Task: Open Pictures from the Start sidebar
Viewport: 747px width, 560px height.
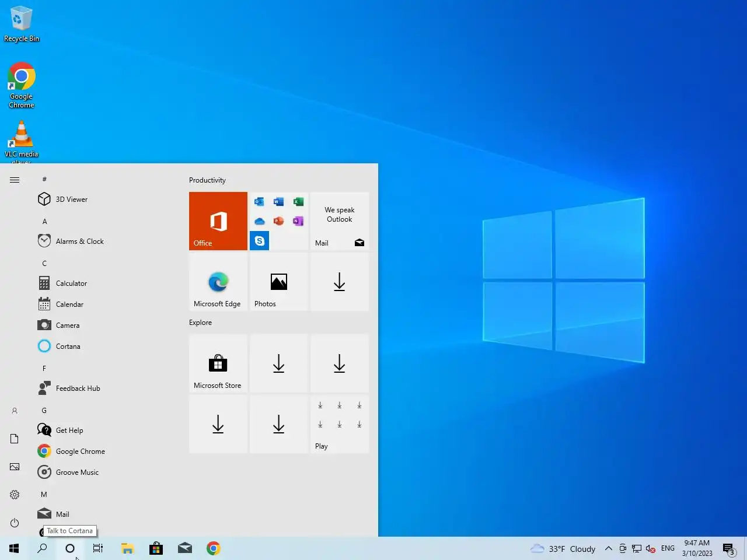Action: coord(15,467)
